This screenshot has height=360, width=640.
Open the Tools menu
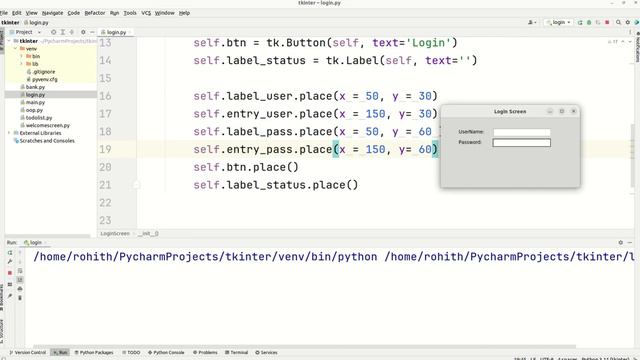coord(130,13)
